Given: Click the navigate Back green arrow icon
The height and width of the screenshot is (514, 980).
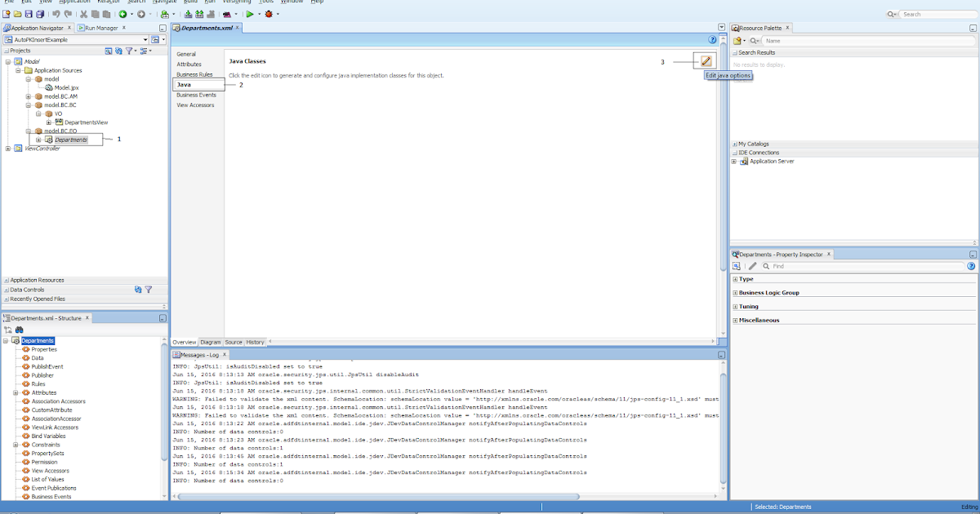Looking at the screenshot, I should coord(122,14).
